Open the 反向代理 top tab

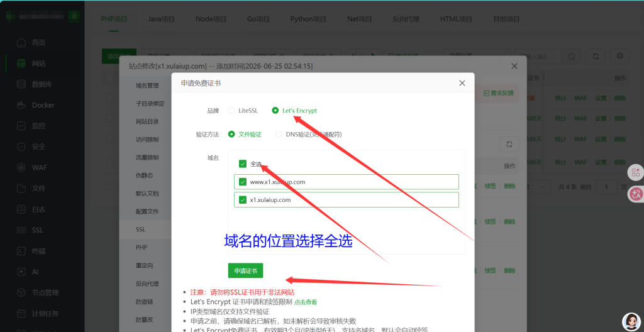coord(406,19)
